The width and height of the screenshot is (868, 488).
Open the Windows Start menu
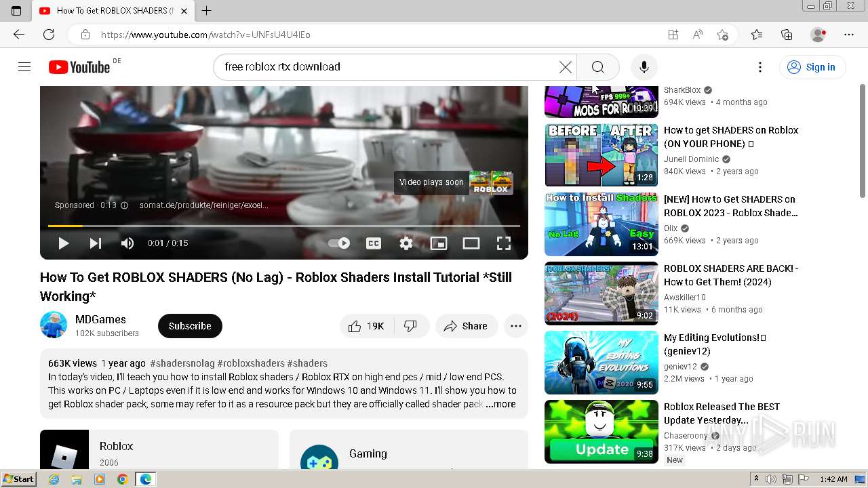[18, 479]
